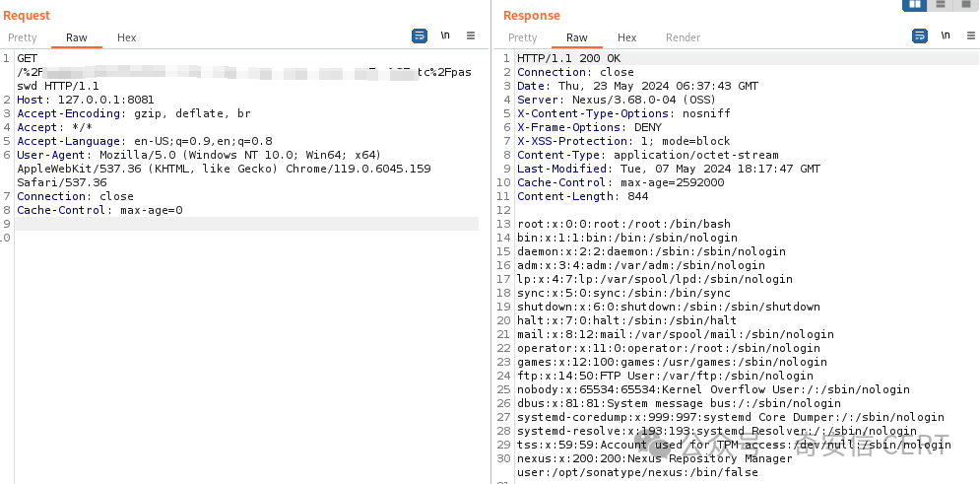Screen dimensions: 980x484
Task: Select top-bottom split layout icon
Action: (940, 4)
